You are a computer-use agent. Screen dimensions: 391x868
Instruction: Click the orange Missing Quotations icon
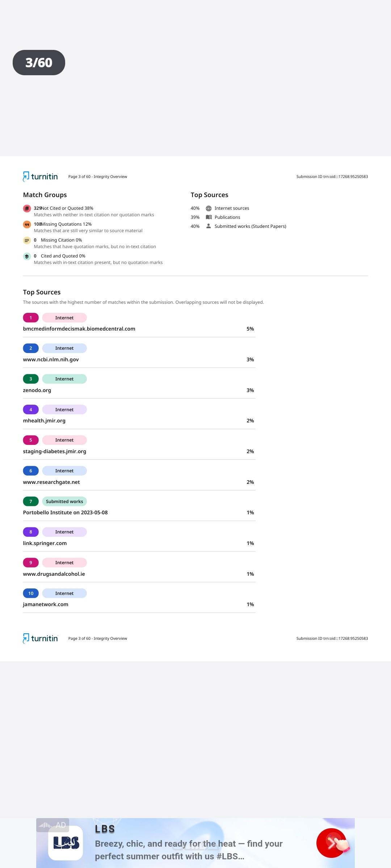coord(27,224)
